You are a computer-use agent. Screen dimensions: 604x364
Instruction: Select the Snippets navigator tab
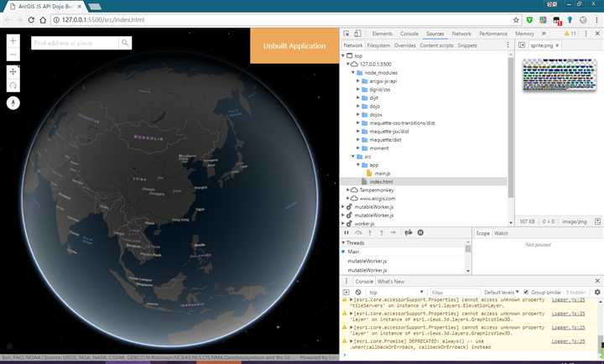click(x=467, y=45)
